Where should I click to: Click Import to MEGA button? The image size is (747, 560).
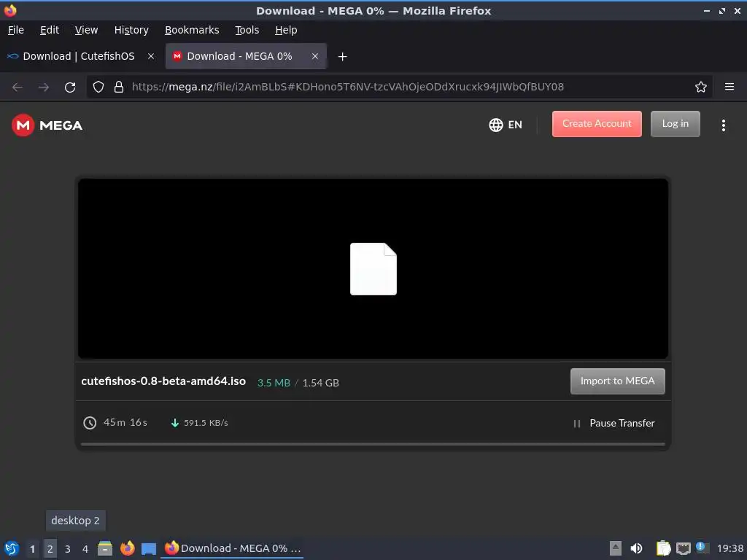pos(617,381)
